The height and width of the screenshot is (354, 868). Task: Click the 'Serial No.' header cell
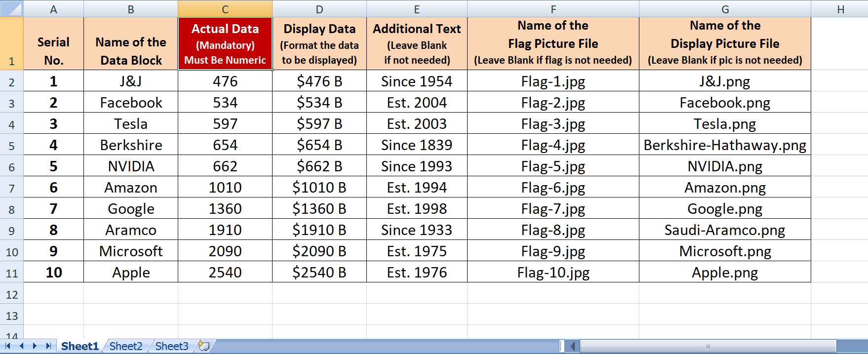(53, 43)
